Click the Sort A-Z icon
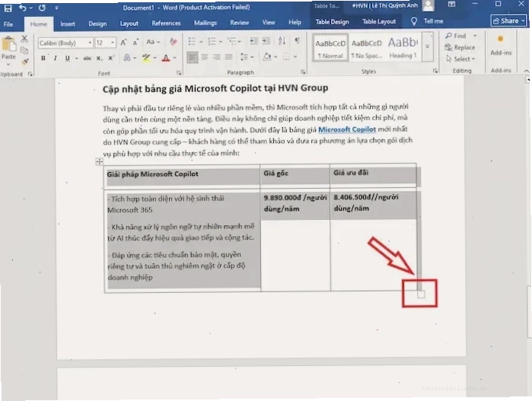532x401 pixels. coord(282,41)
